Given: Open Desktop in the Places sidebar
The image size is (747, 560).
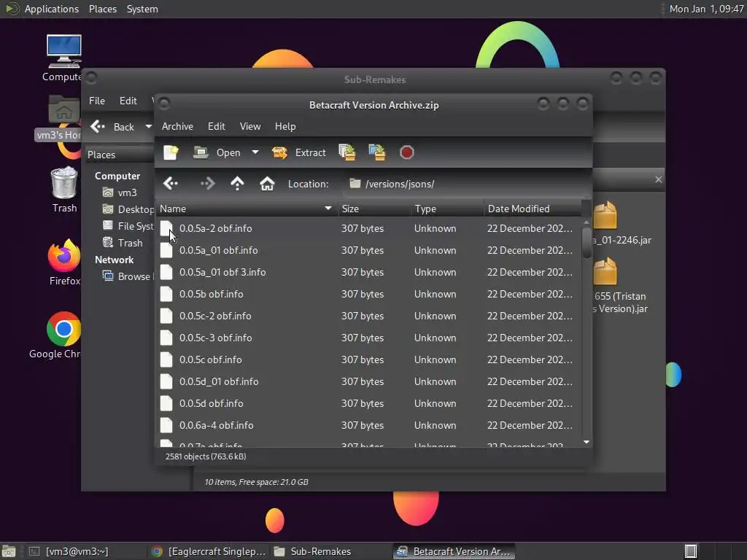Looking at the screenshot, I should click(128, 209).
